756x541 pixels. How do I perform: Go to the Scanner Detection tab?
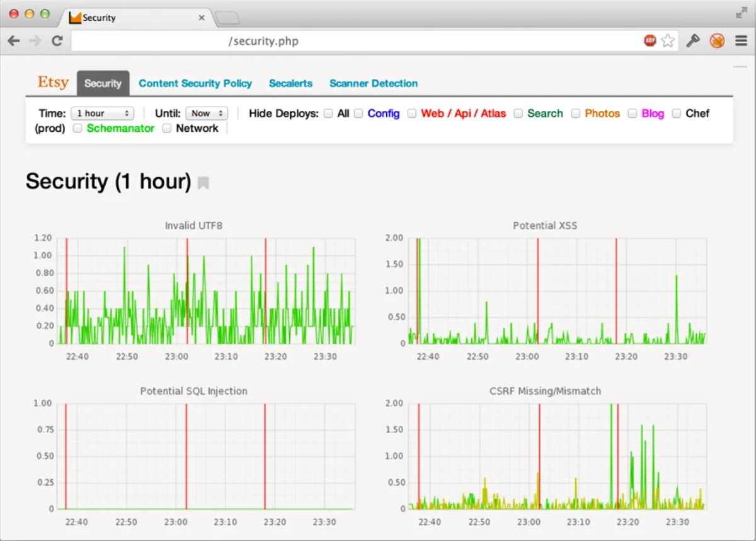pos(374,83)
